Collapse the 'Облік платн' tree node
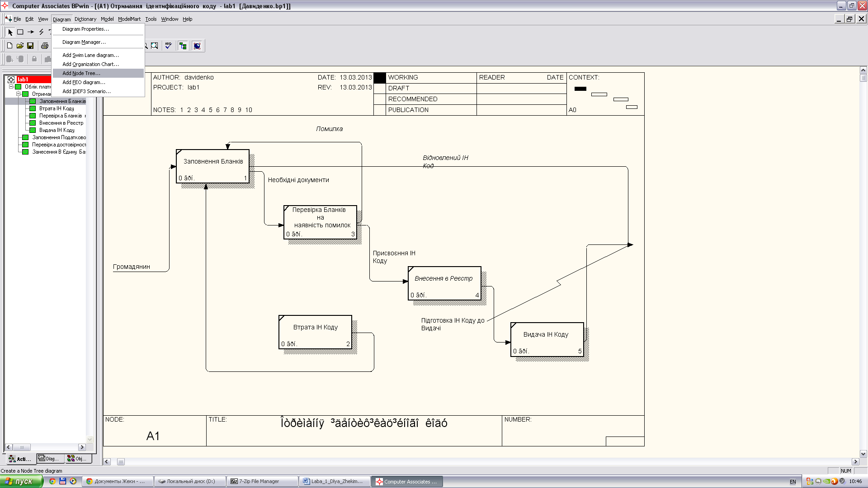The image size is (868, 488). pos(11,87)
